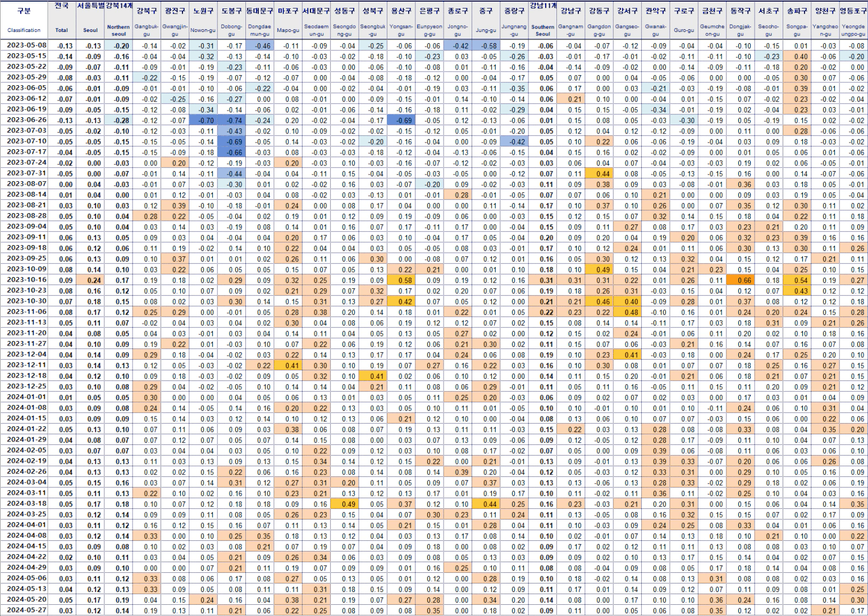Click Jung-gu value 0.44 on 2024-03-18

click(486, 504)
